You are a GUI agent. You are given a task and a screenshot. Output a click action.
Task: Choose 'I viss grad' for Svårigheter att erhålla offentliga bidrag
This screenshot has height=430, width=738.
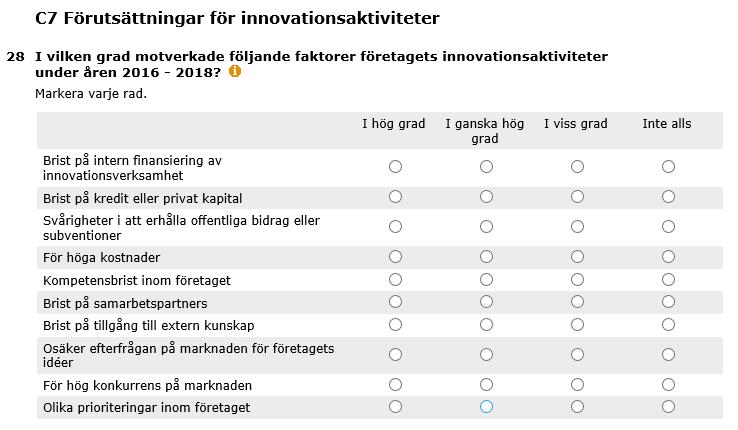point(578,227)
